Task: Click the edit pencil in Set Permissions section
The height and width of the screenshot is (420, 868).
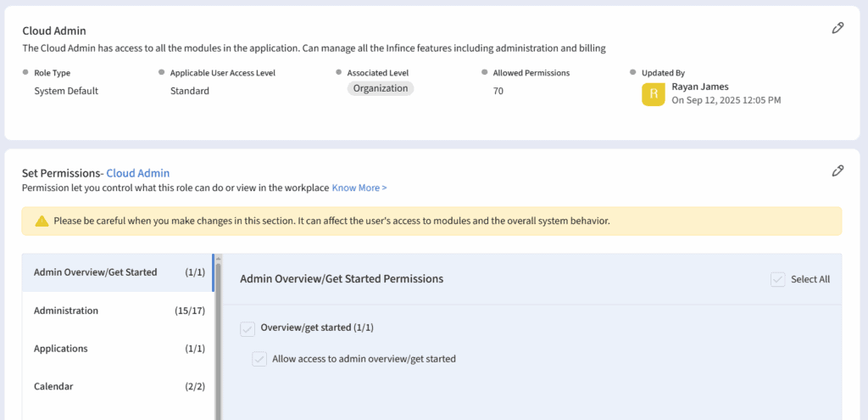Action: click(x=837, y=171)
